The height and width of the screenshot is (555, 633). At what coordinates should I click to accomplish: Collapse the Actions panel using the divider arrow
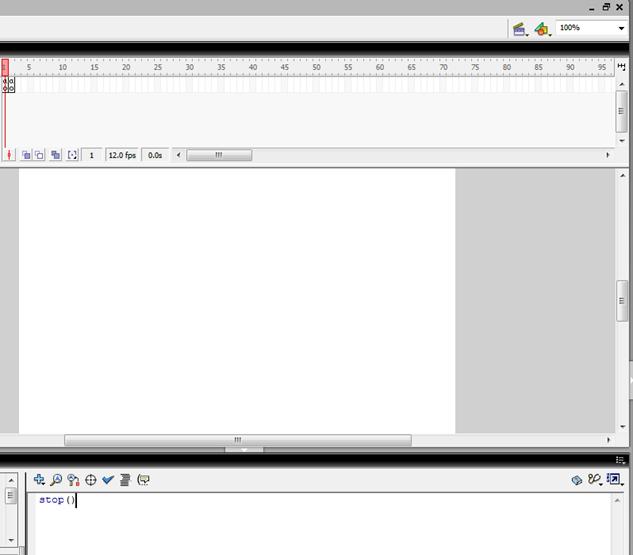(x=244, y=450)
